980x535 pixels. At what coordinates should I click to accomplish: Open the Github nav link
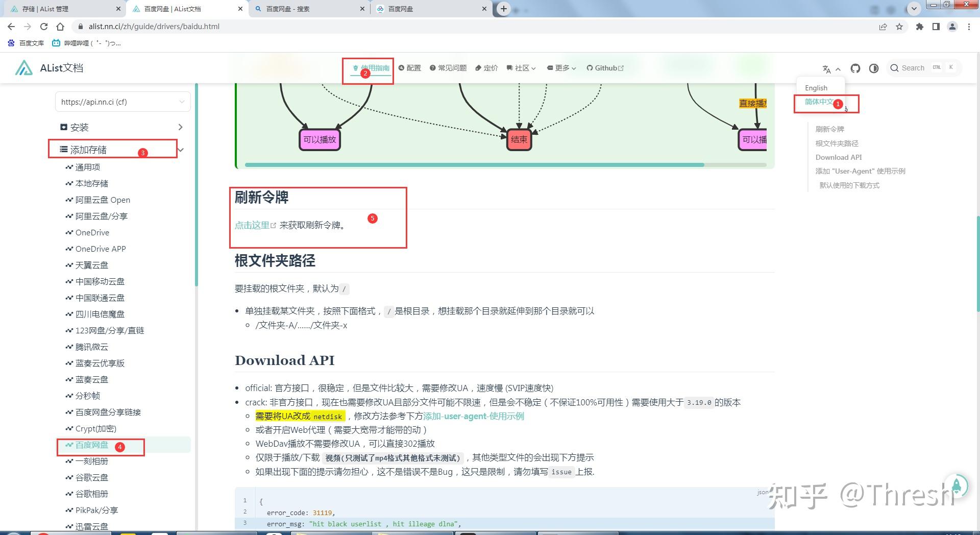point(605,68)
